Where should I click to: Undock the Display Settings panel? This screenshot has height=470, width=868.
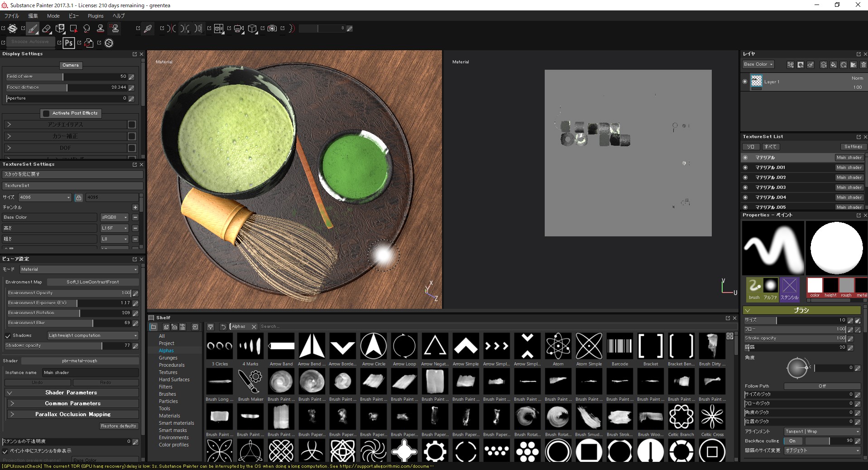134,54
